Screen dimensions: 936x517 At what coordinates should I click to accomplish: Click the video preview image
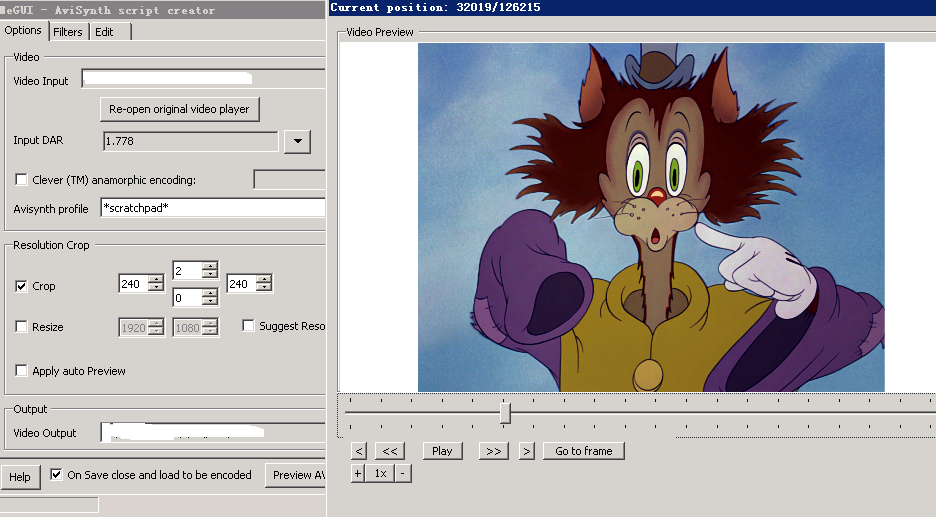(x=651, y=217)
